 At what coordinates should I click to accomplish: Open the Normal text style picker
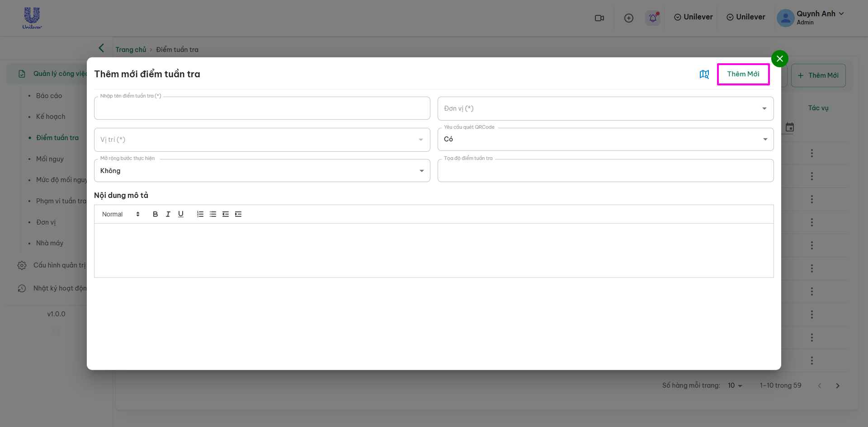coord(120,214)
